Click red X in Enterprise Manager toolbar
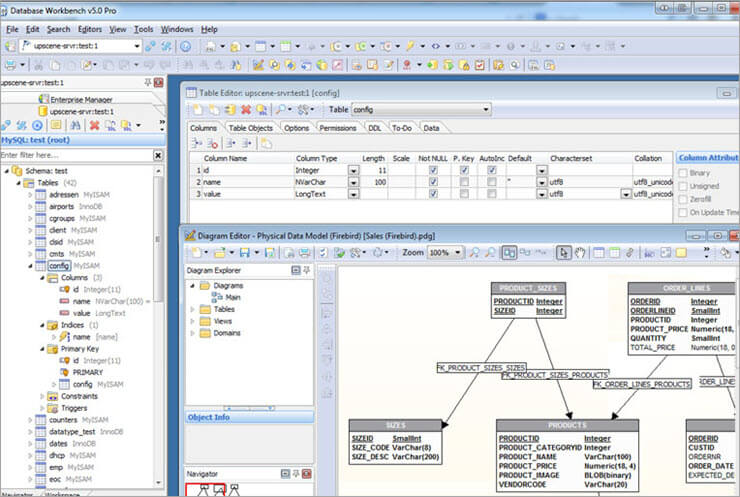Image resolution: width=740 pixels, height=497 pixels. point(94,126)
